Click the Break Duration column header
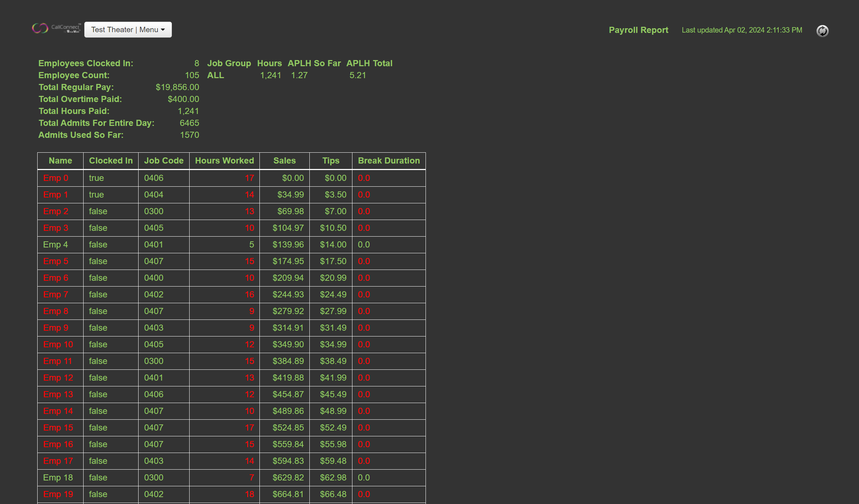 (389, 161)
